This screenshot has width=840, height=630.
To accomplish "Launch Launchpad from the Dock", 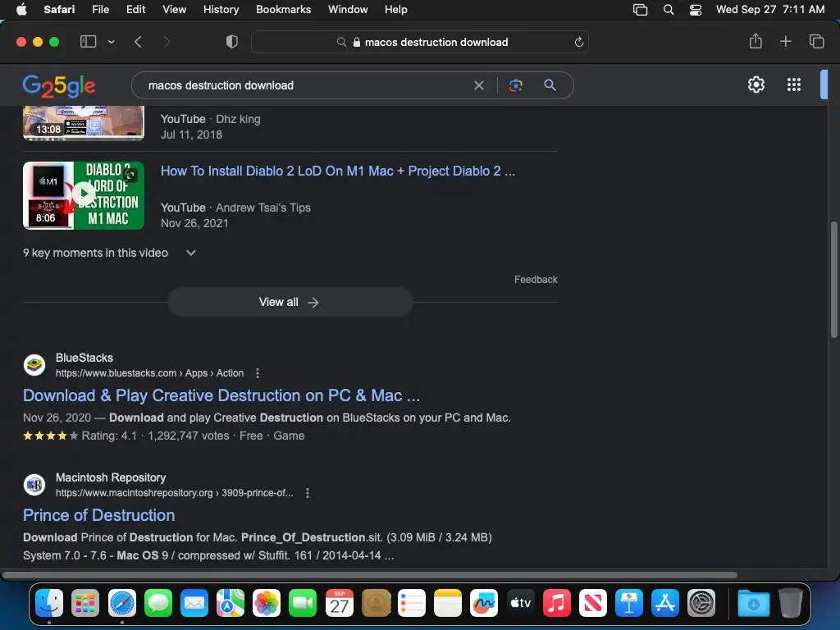I will click(x=85, y=603).
